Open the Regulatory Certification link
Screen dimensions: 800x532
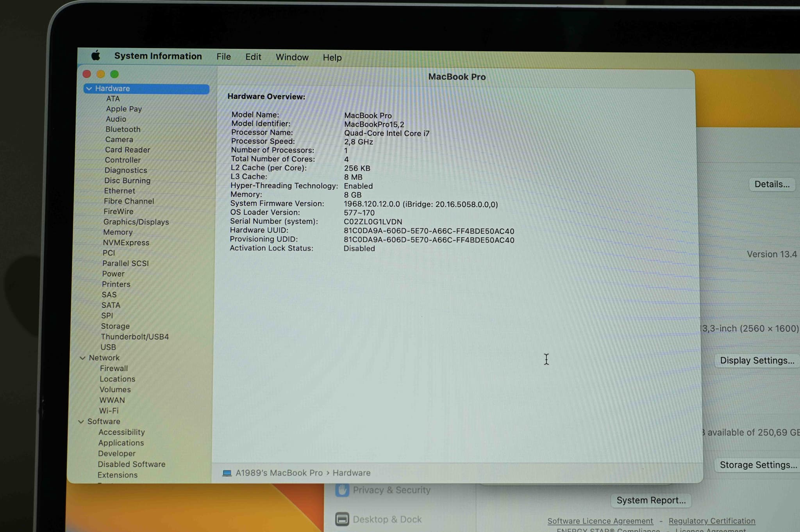click(x=712, y=521)
